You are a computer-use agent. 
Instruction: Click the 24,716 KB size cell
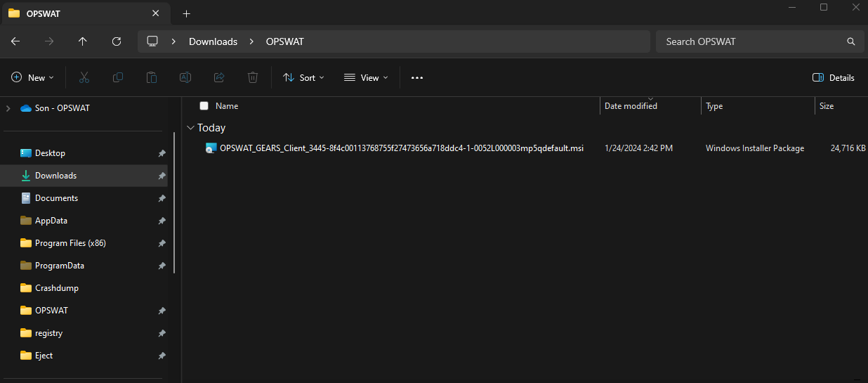click(848, 148)
